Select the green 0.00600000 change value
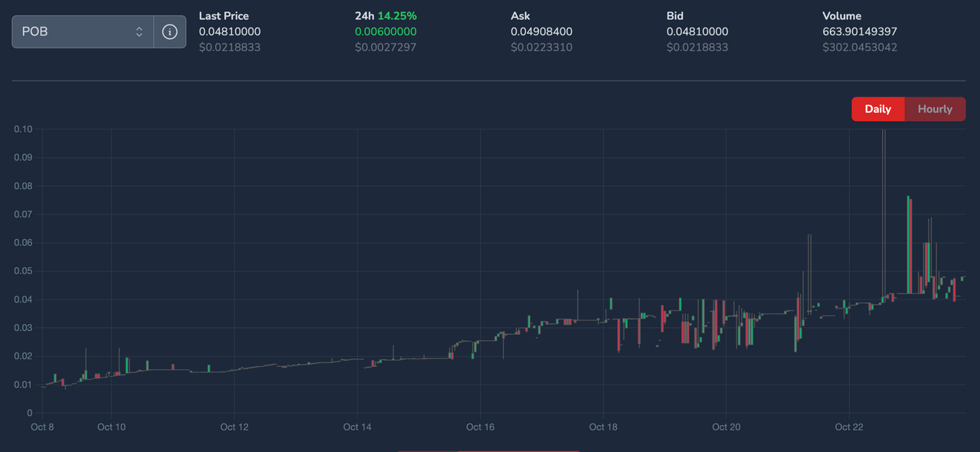The width and height of the screenshot is (980, 452). (x=386, y=31)
